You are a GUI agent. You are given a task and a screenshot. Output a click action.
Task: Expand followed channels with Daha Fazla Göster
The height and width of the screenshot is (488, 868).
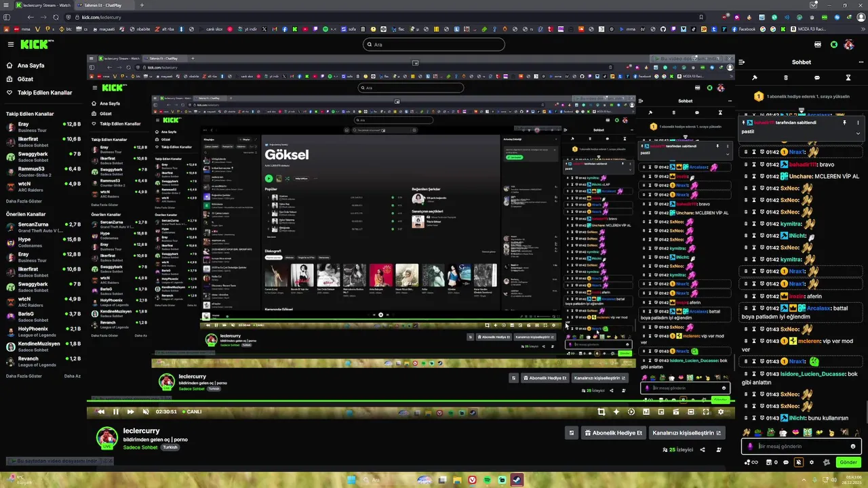24,201
